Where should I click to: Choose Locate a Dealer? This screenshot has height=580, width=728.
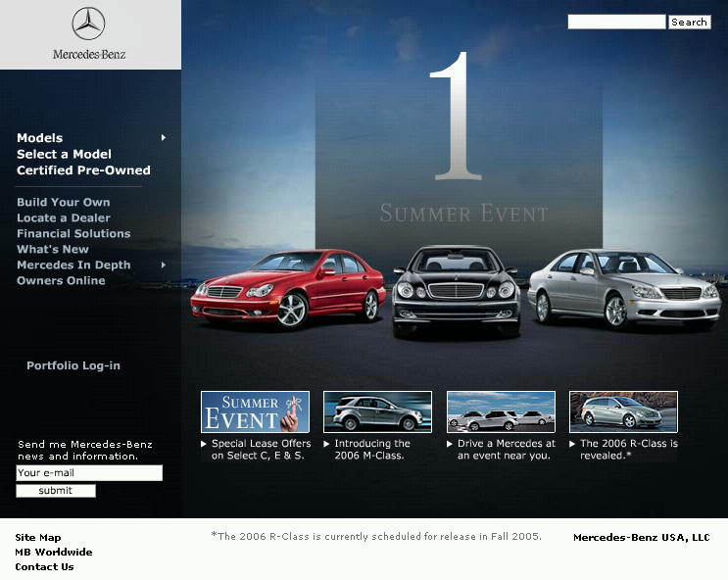coord(64,217)
